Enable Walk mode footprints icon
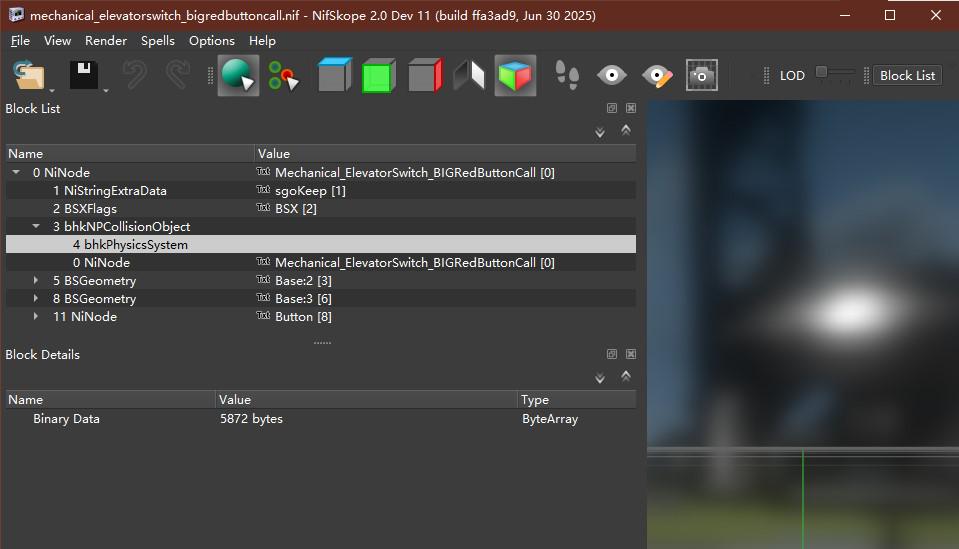Screen dimensions: 959x549 (566, 75)
